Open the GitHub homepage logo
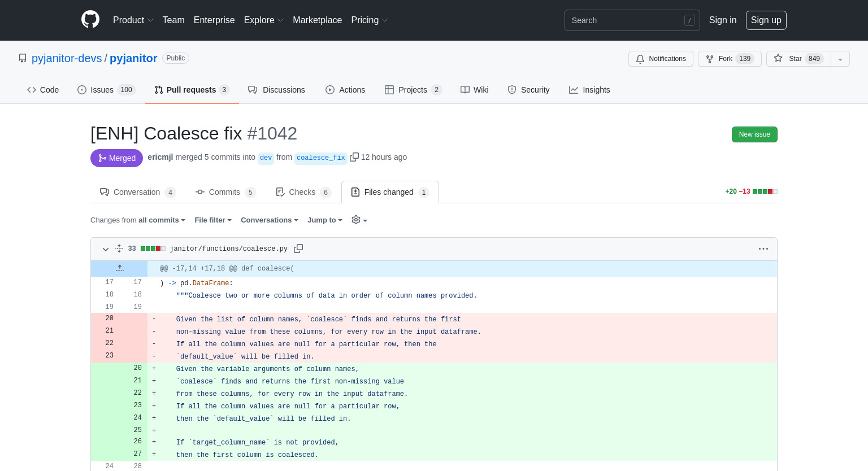The image size is (868, 471). point(90,20)
